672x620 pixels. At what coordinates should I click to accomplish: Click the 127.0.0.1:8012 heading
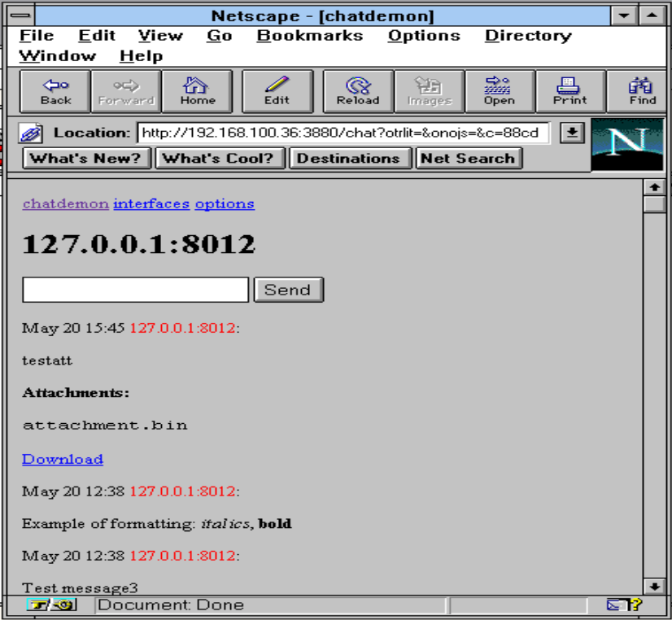pyautogui.click(x=138, y=244)
